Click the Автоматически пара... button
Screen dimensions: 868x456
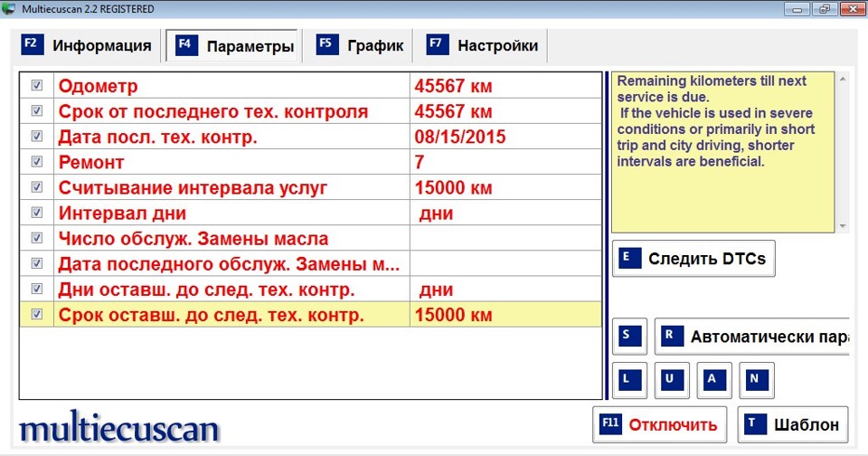[x=751, y=337]
